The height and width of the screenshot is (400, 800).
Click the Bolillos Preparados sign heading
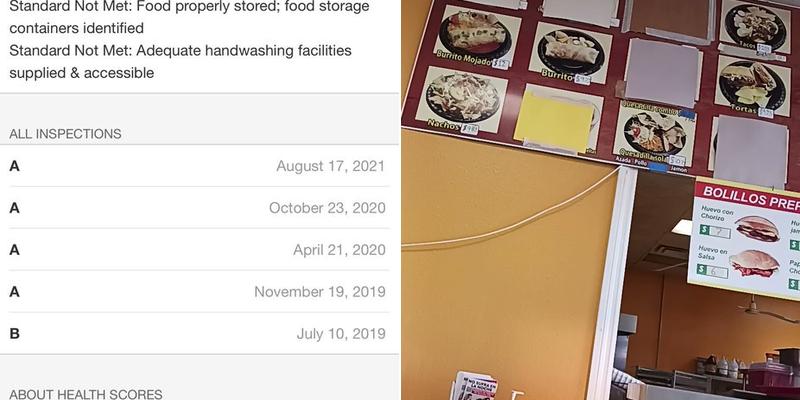751,198
